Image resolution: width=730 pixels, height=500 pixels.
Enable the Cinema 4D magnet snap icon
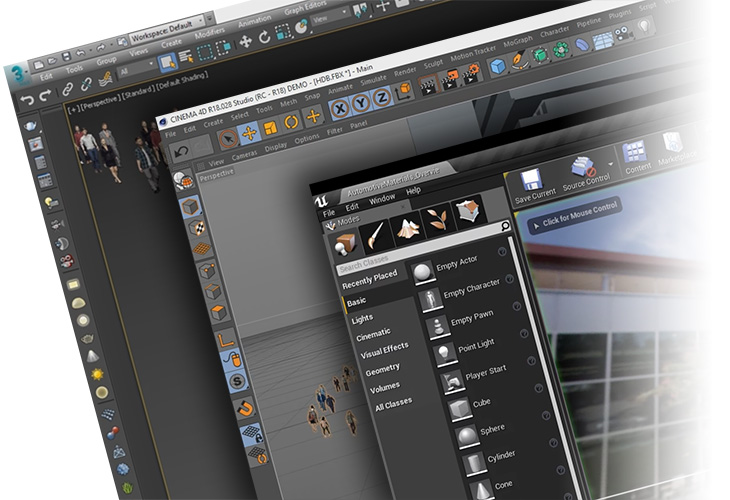(x=244, y=407)
